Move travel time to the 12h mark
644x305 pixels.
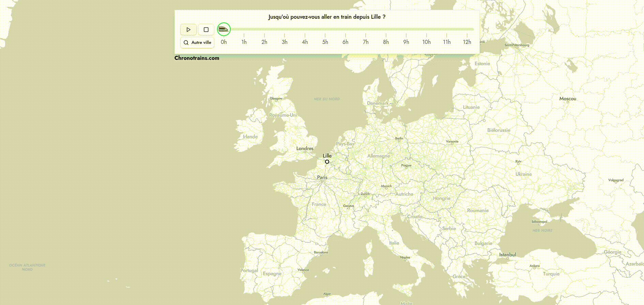pos(467,42)
